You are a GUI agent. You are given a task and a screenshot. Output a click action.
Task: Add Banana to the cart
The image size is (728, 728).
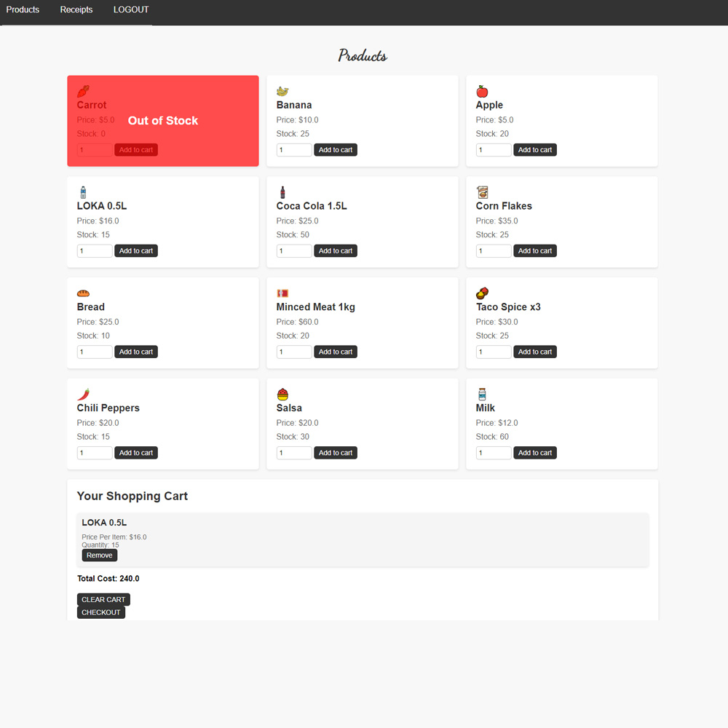coord(336,150)
